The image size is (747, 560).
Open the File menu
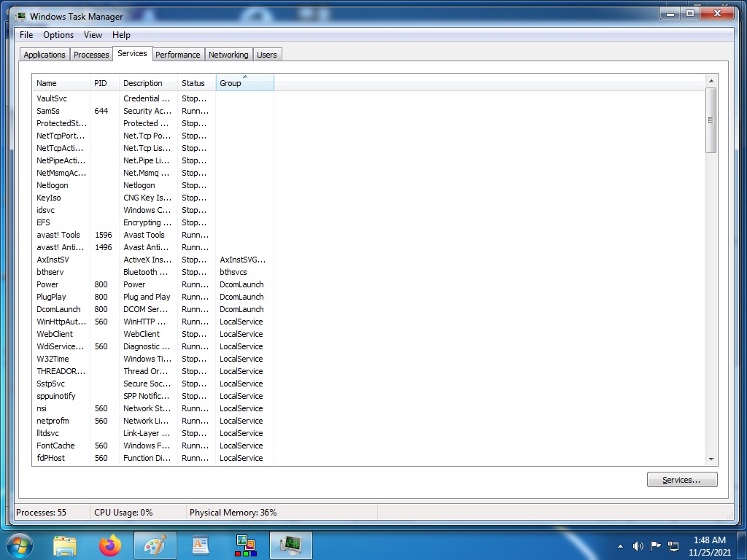coord(26,35)
